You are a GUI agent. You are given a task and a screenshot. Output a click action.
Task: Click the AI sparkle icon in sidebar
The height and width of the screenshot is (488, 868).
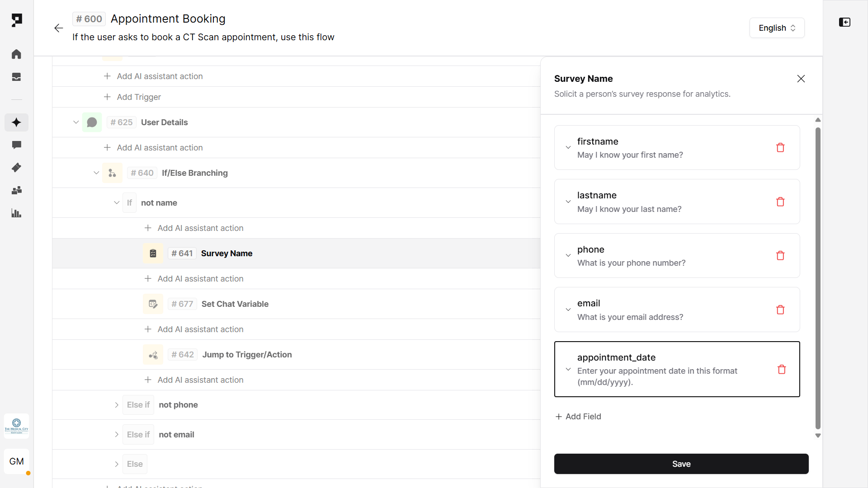pyautogui.click(x=16, y=122)
